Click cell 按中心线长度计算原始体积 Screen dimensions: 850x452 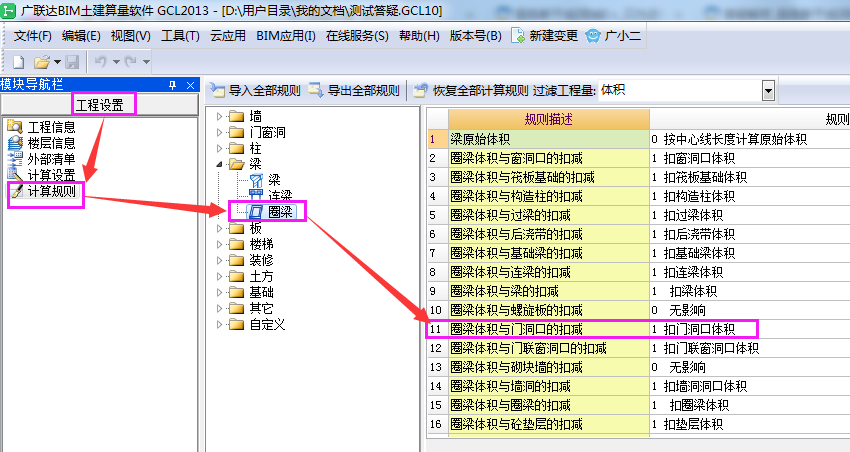[x=750, y=139]
